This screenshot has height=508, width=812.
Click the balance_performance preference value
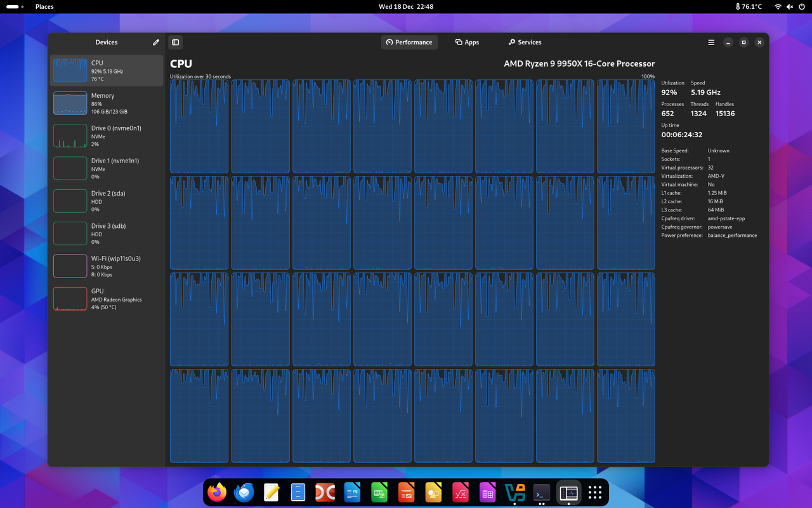(x=732, y=236)
